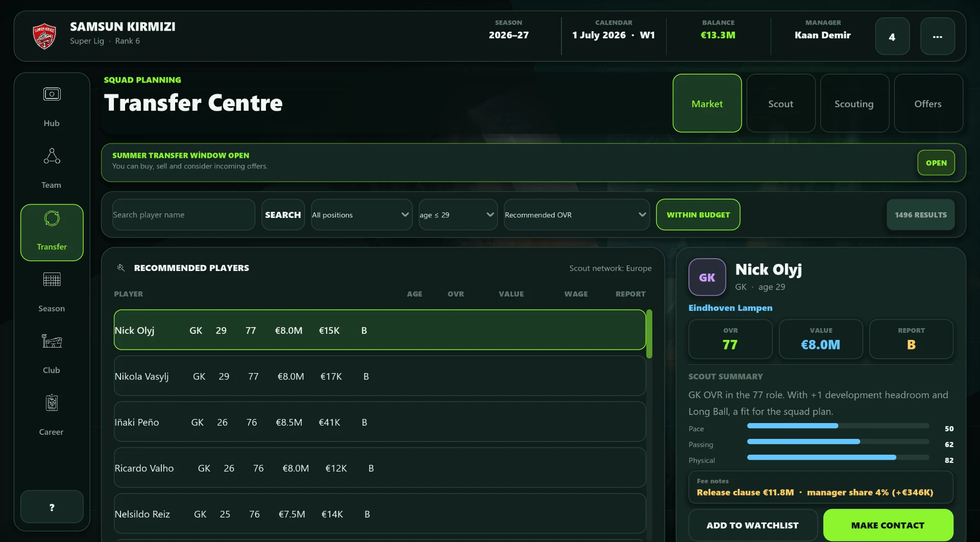The image size is (980, 542).
Task: Open the Eindhoven Lampen club link
Action: point(730,308)
